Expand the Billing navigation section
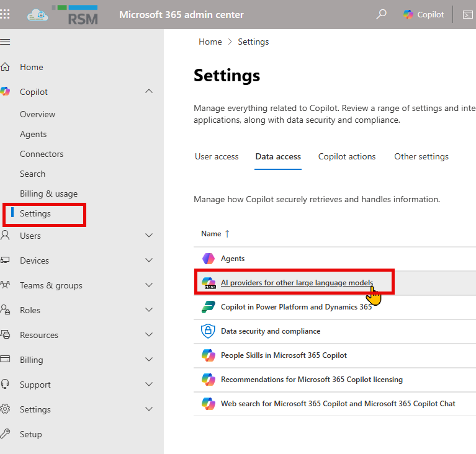Image resolution: width=476 pixels, height=454 pixels. coord(148,360)
